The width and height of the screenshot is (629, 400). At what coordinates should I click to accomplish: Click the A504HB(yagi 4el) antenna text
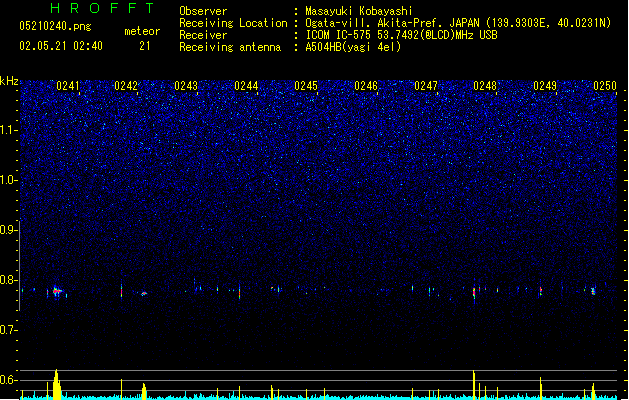point(353,47)
